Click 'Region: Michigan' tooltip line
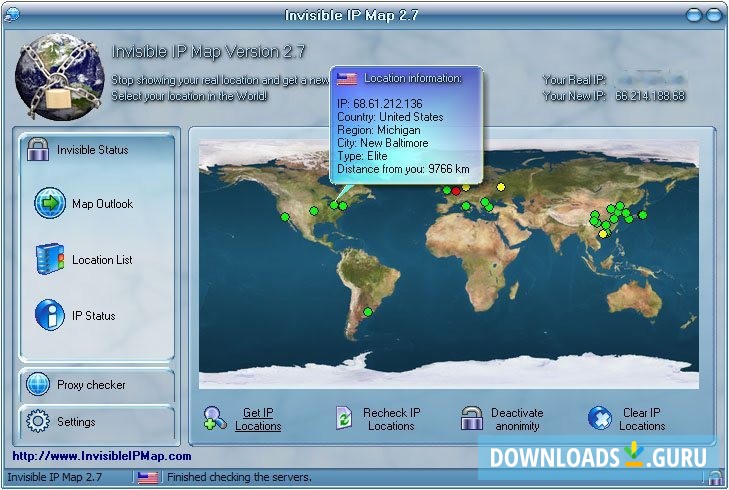This screenshot has height=490, width=729. click(378, 130)
